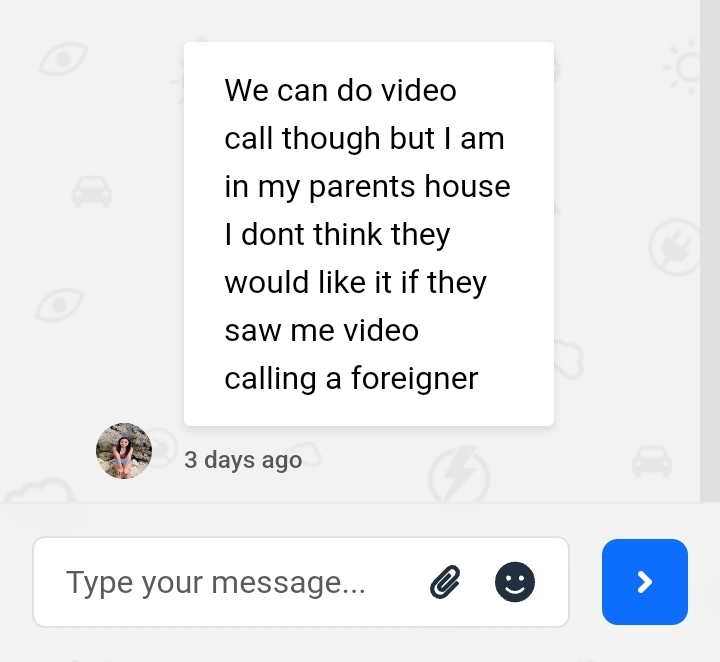Click the line 'saw me video'
Screen dimensions: 720x662
(321, 331)
